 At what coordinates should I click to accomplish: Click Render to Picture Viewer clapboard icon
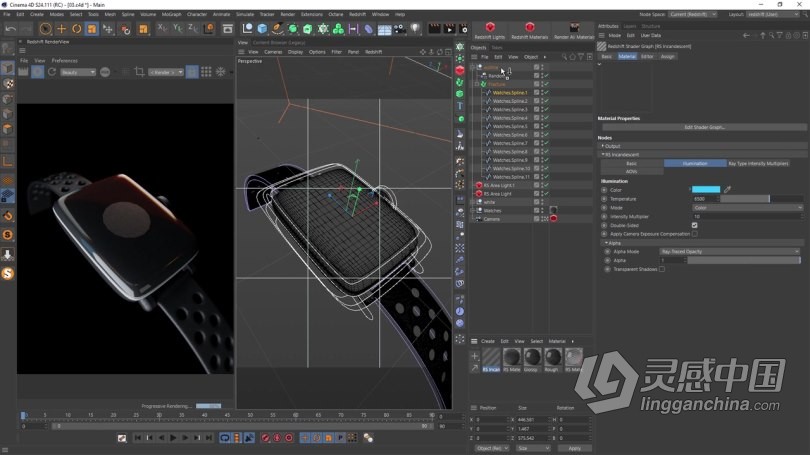[x=449, y=29]
